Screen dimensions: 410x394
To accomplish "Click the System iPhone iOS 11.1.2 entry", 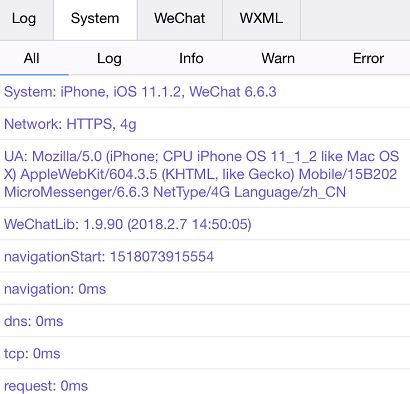I will (x=205, y=91).
